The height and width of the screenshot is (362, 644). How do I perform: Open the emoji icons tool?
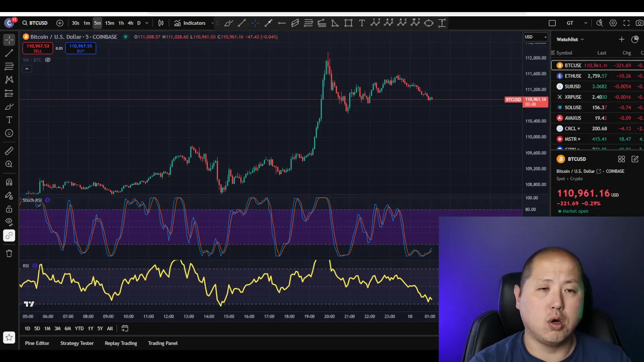[9, 133]
